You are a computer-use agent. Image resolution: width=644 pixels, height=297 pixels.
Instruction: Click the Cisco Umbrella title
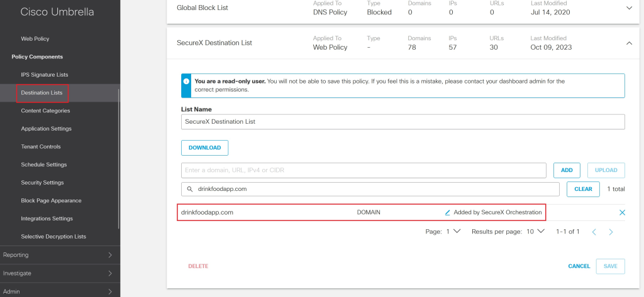pyautogui.click(x=57, y=12)
